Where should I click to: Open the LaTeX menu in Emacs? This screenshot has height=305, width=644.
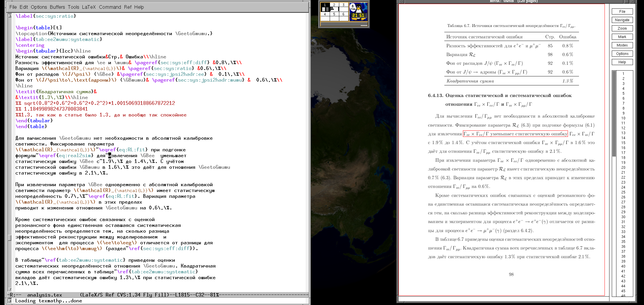(x=89, y=7)
